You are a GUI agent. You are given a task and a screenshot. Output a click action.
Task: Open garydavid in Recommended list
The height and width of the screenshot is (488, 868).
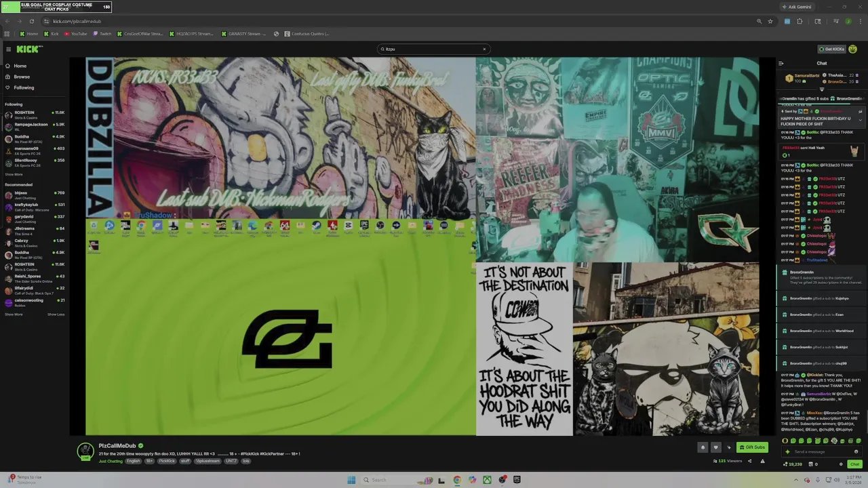tap(35, 219)
